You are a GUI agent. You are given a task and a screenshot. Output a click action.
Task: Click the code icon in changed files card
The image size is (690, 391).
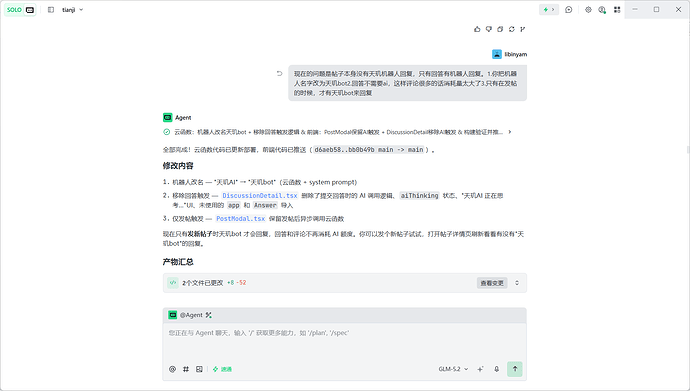(173, 283)
